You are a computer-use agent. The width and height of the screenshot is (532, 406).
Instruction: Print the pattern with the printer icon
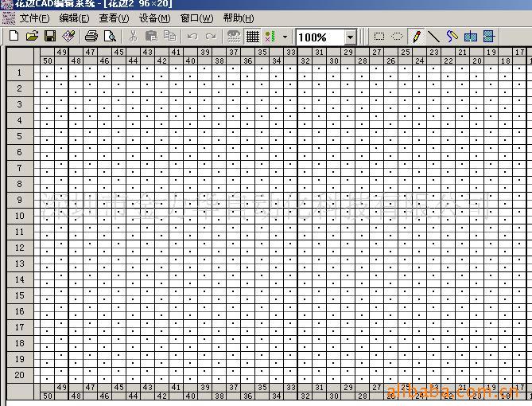tap(91, 36)
